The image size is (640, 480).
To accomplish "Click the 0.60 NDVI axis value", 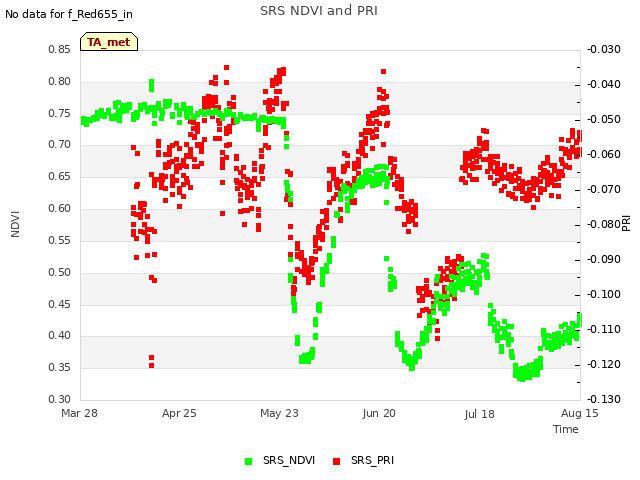I will point(60,208).
